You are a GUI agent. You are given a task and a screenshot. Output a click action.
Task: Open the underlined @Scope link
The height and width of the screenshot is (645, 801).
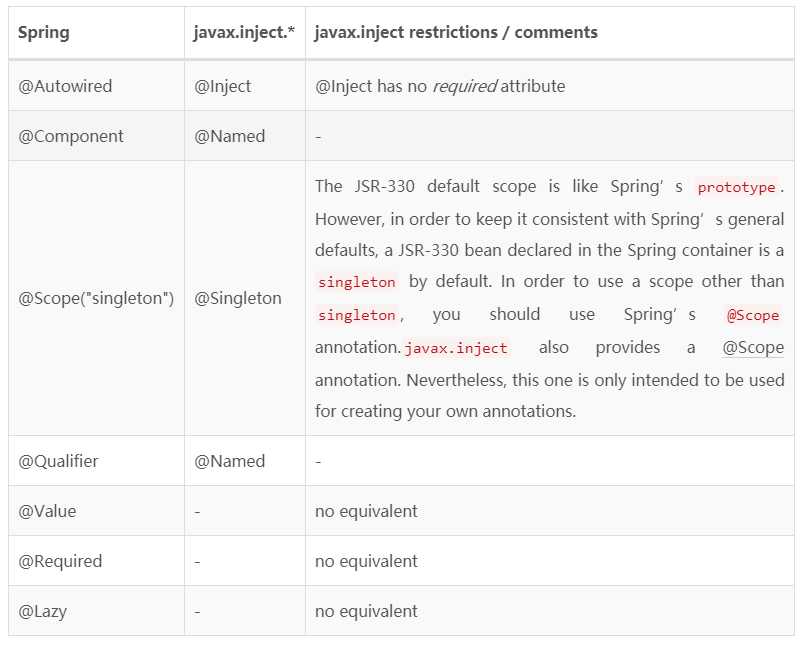[x=753, y=347]
